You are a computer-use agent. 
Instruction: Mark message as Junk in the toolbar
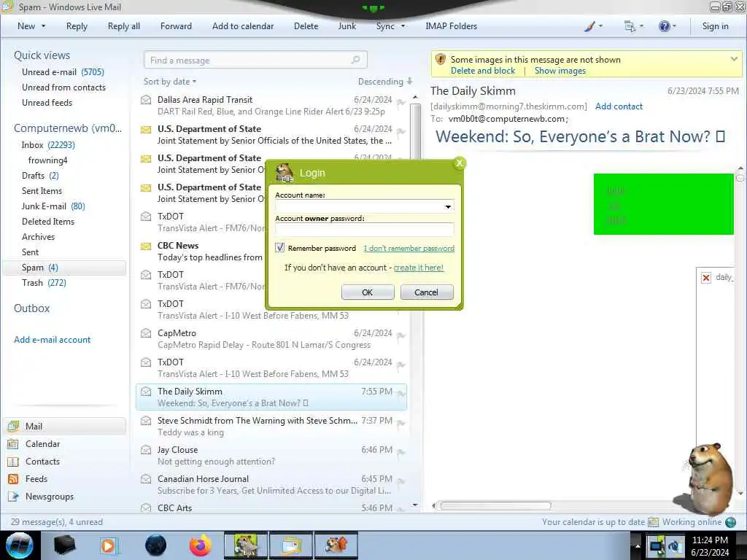tap(347, 26)
